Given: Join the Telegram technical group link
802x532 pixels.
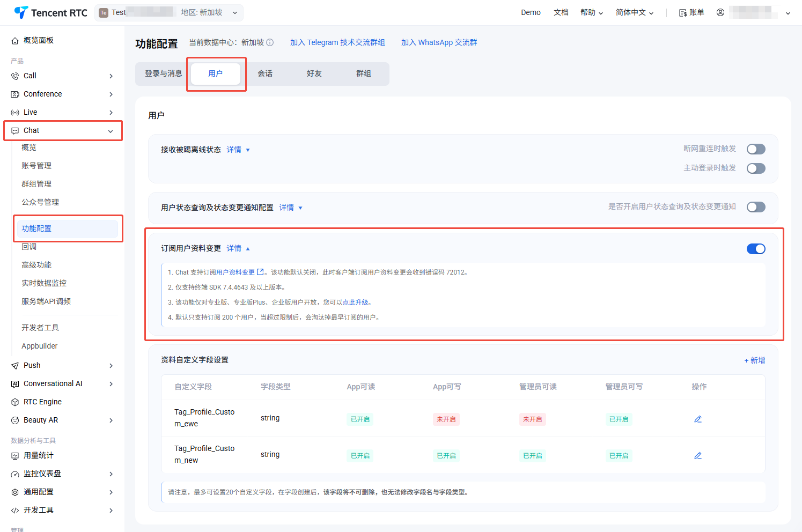Looking at the screenshot, I should tap(337, 42).
